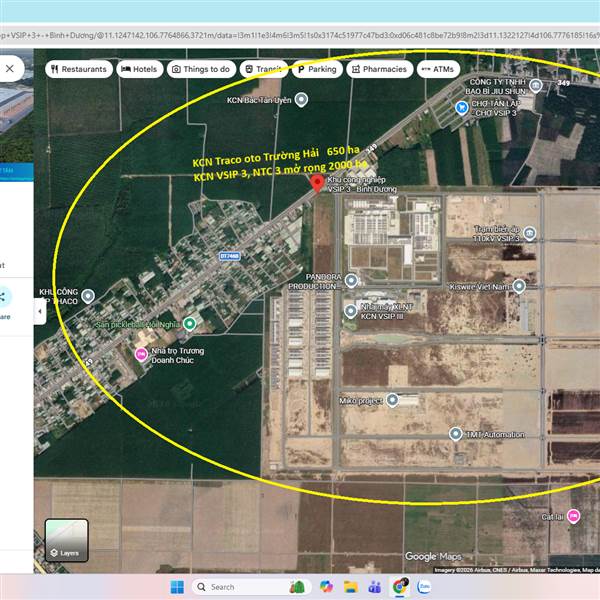Open the Layers map type switcher

tap(67, 540)
